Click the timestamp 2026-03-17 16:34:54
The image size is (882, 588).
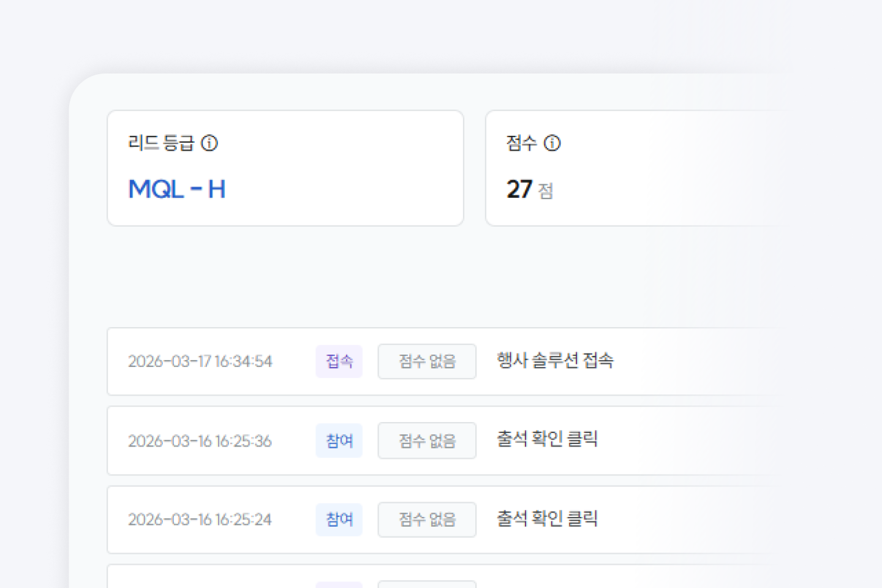point(200,361)
